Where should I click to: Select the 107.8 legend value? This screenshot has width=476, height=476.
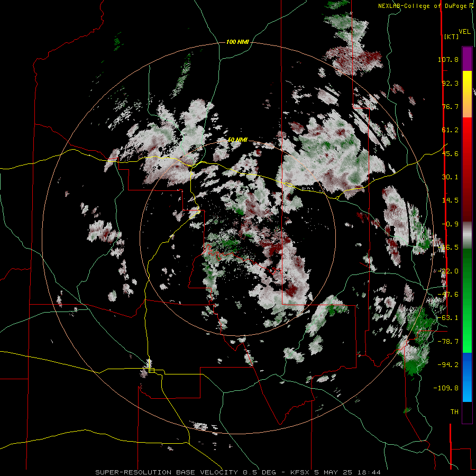(448, 59)
